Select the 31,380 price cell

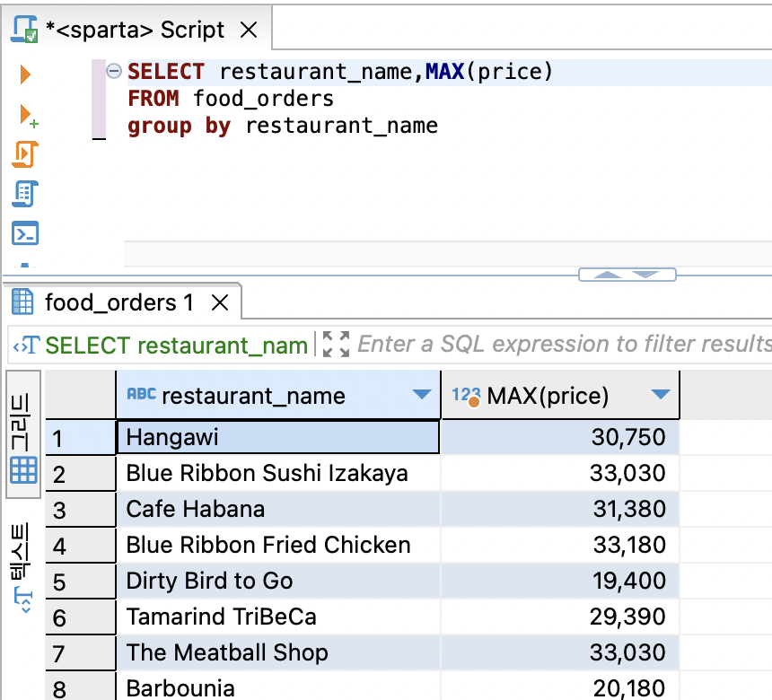tap(560, 509)
